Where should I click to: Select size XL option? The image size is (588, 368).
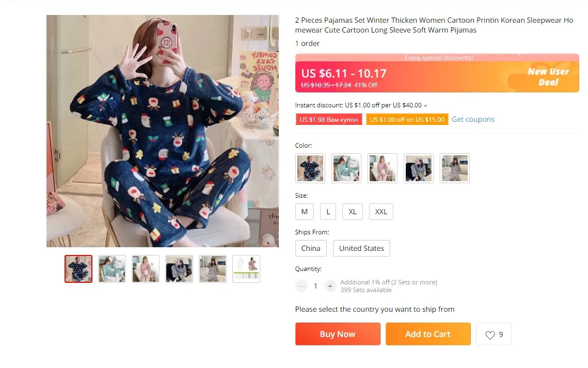click(x=353, y=212)
